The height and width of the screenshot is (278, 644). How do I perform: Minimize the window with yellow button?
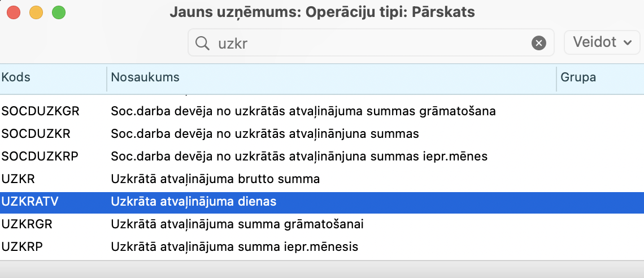tap(37, 12)
